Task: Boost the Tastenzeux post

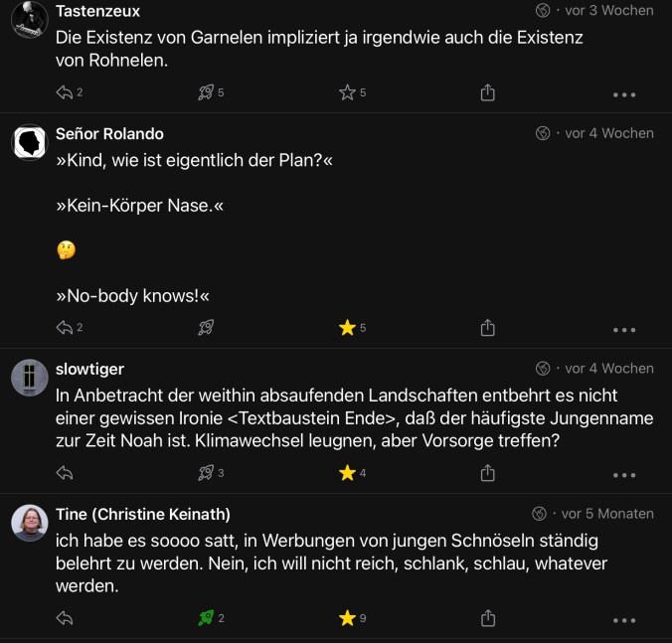Action: tap(207, 92)
